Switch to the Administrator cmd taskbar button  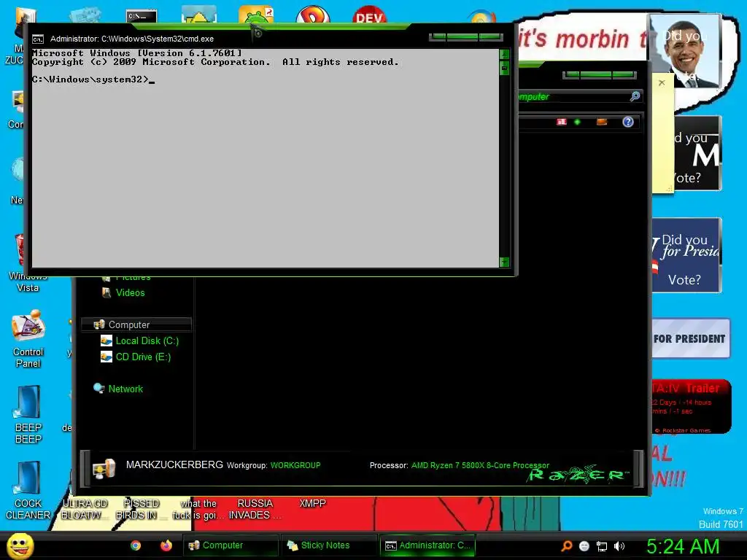point(427,545)
